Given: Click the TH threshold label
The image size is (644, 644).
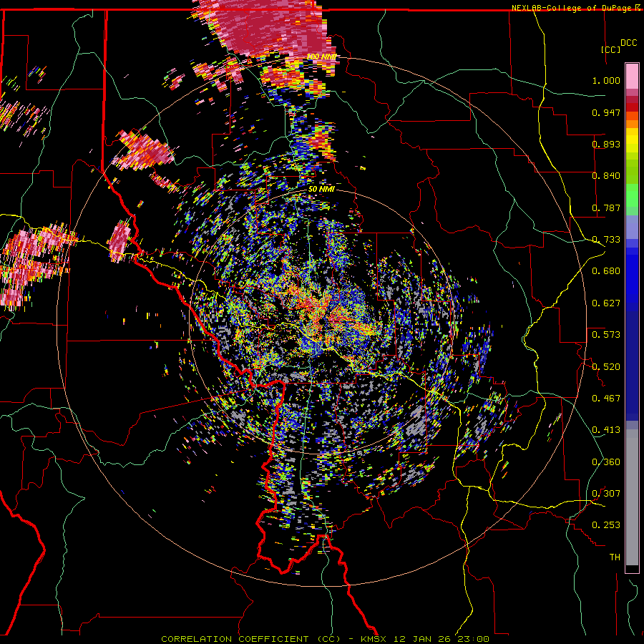Looking at the screenshot, I should (615, 557).
